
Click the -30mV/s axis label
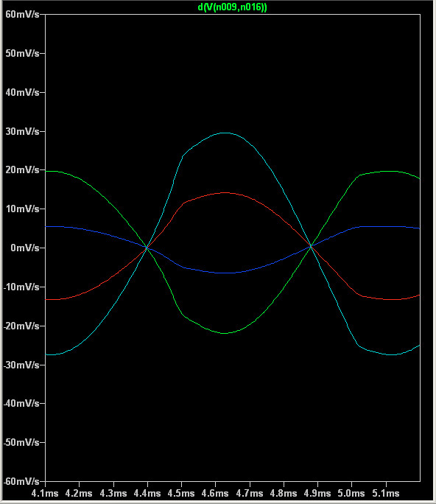click(21, 365)
